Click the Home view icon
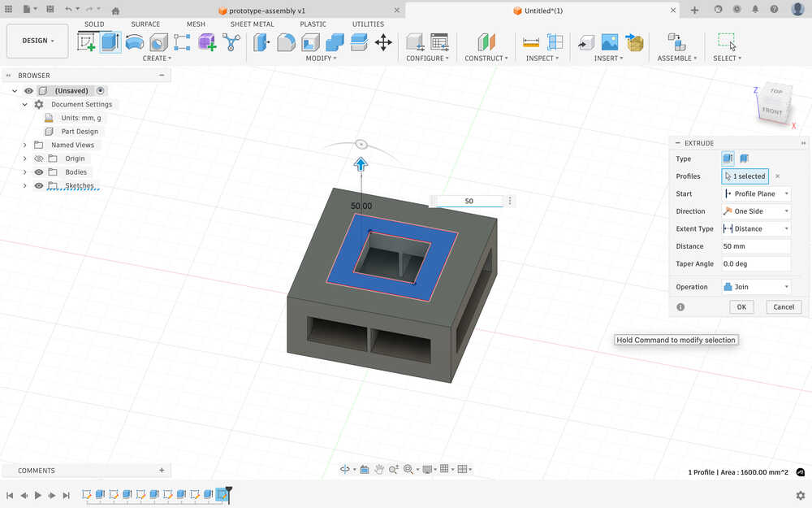This screenshot has height=508, width=812. tap(115, 11)
